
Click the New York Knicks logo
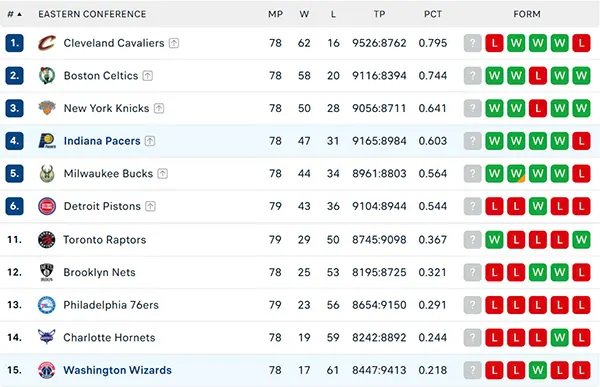[47, 108]
